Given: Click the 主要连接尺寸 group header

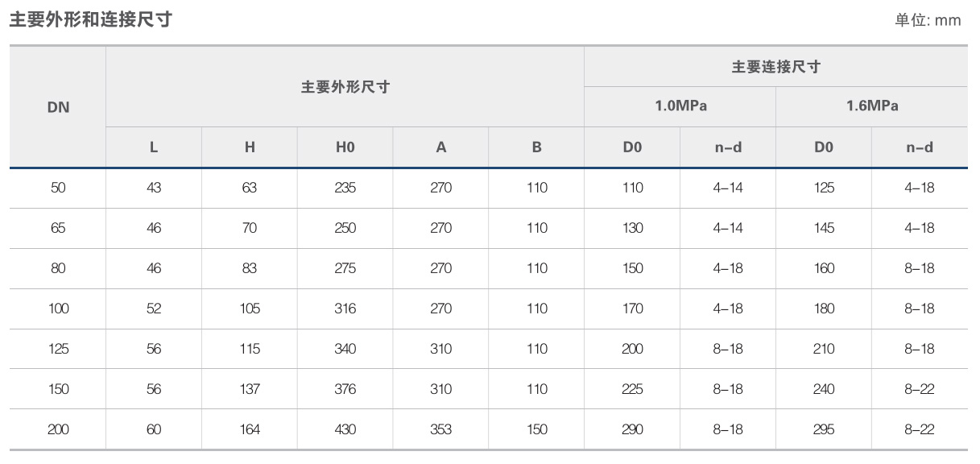Looking at the screenshot, I should click(775, 67).
